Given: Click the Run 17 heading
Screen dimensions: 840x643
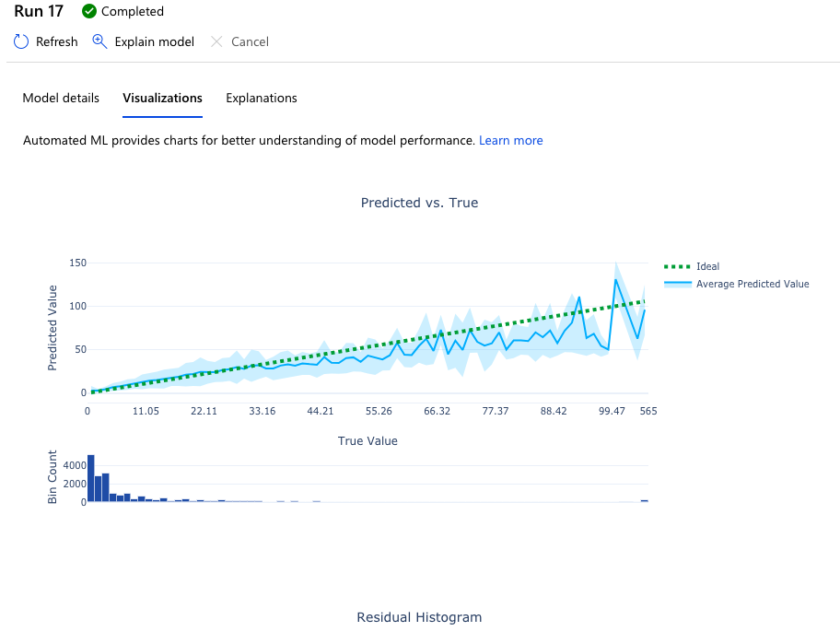Looking at the screenshot, I should pos(38,12).
